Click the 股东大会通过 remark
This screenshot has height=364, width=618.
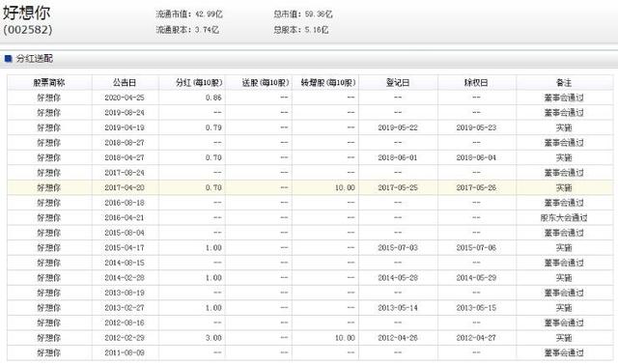tap(564, 218)
